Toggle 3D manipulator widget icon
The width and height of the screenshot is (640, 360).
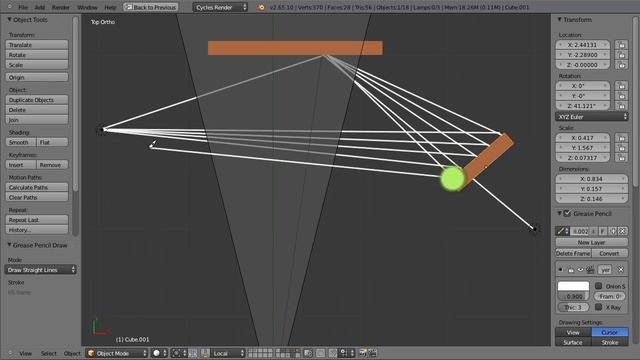tap(204, 353)
